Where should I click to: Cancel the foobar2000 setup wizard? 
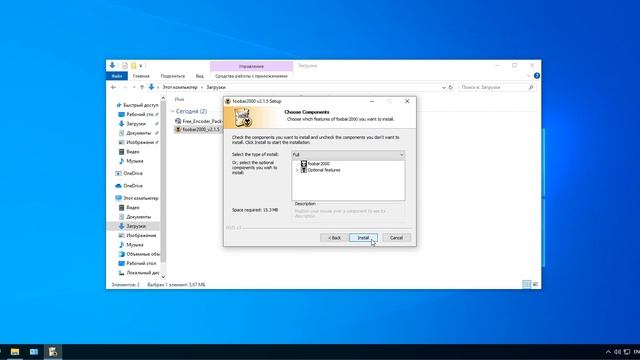click(396, 238)
